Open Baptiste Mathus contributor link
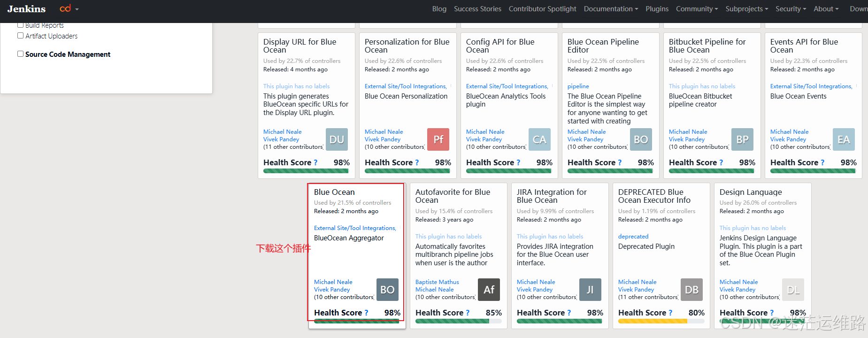The image size is (868, 338). click(437, 282)
